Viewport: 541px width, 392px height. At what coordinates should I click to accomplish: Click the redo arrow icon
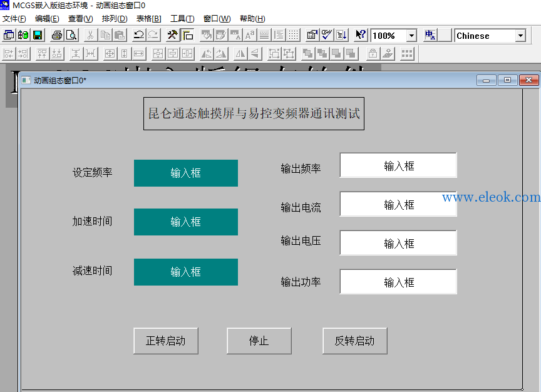(x=153, y=35)
